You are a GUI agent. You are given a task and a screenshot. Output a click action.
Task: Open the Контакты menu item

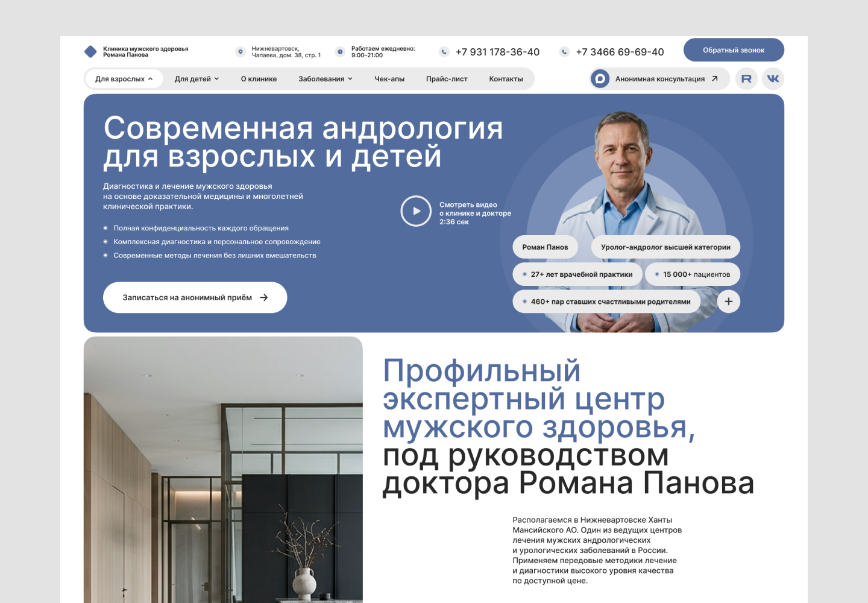pos(506,79)
